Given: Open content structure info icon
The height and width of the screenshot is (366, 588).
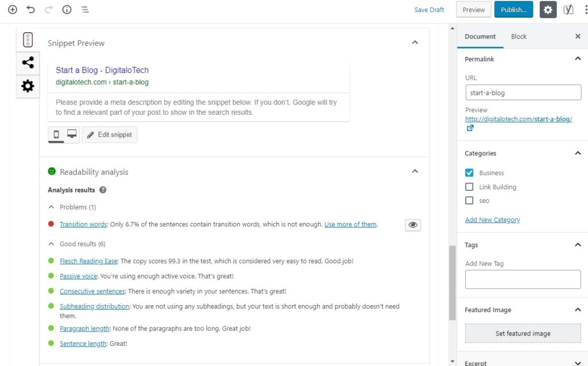Looking at the screenshot, I should 67,10.
